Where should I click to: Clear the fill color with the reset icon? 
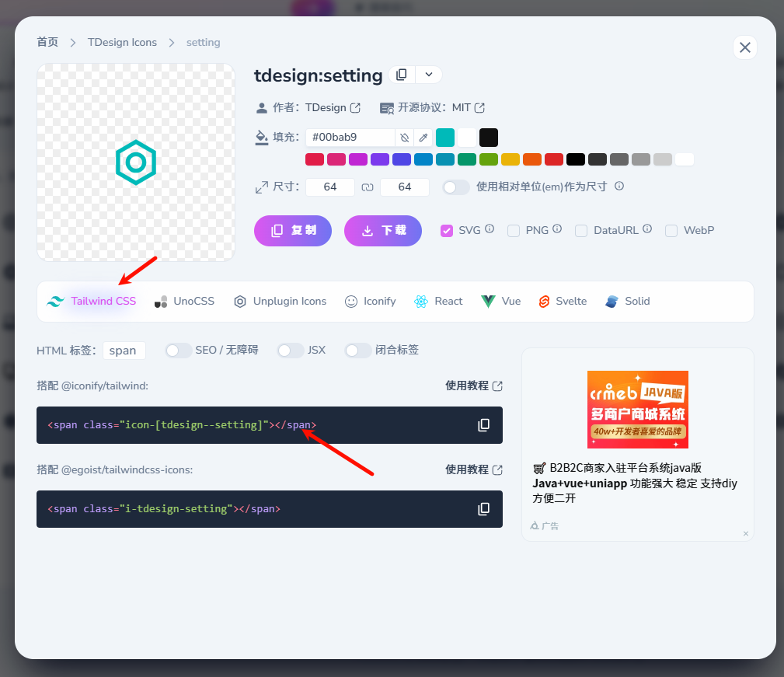(405, 137)
